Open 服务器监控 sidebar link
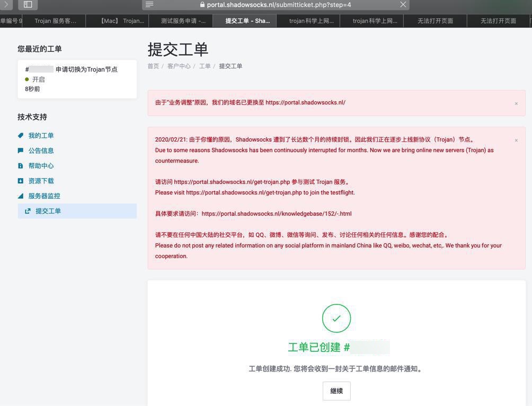 [44, 196]
